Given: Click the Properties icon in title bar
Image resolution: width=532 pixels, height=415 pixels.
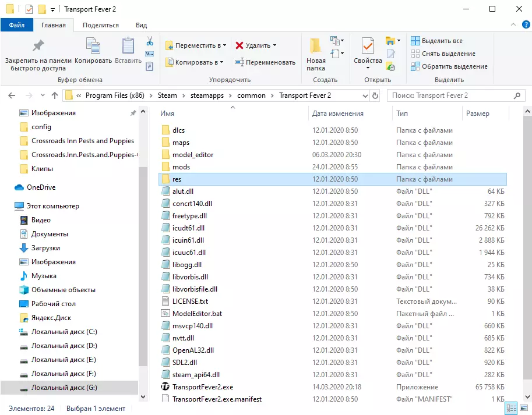Looking at the screenshot, I should coord(29,9).
